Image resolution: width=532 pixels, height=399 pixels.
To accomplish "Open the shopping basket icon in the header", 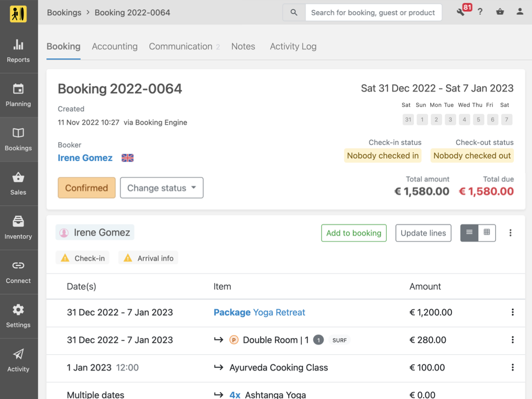I will click(x=500, y=11).
